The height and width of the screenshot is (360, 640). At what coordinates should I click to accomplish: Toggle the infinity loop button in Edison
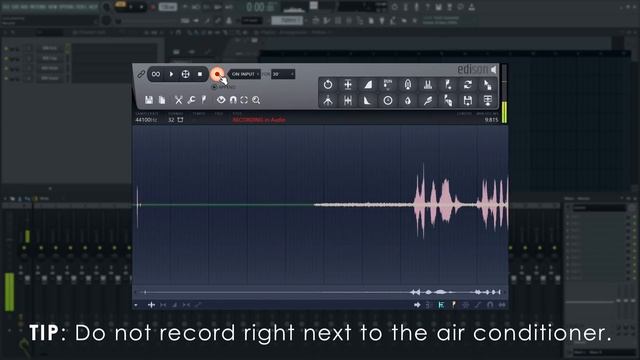pyautogui.click(x=156, y=74)
